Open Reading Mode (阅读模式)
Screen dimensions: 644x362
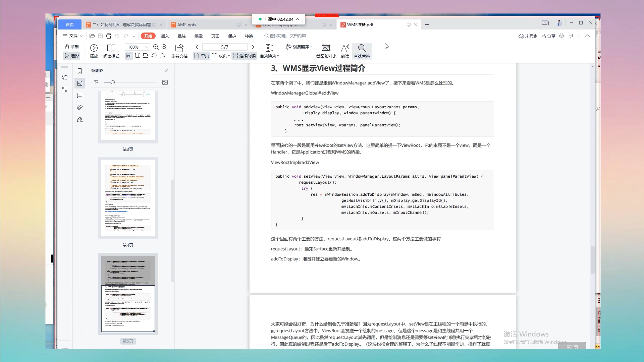click(111, 48)
